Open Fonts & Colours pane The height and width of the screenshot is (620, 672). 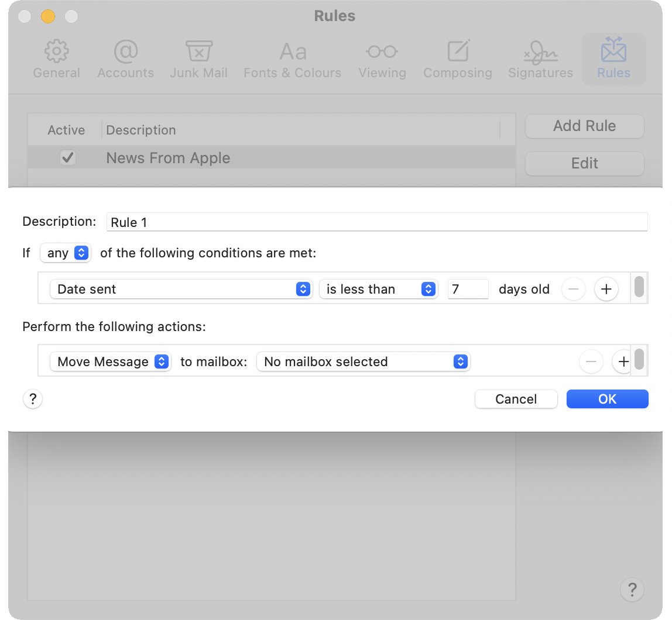[x=292, y=60]
